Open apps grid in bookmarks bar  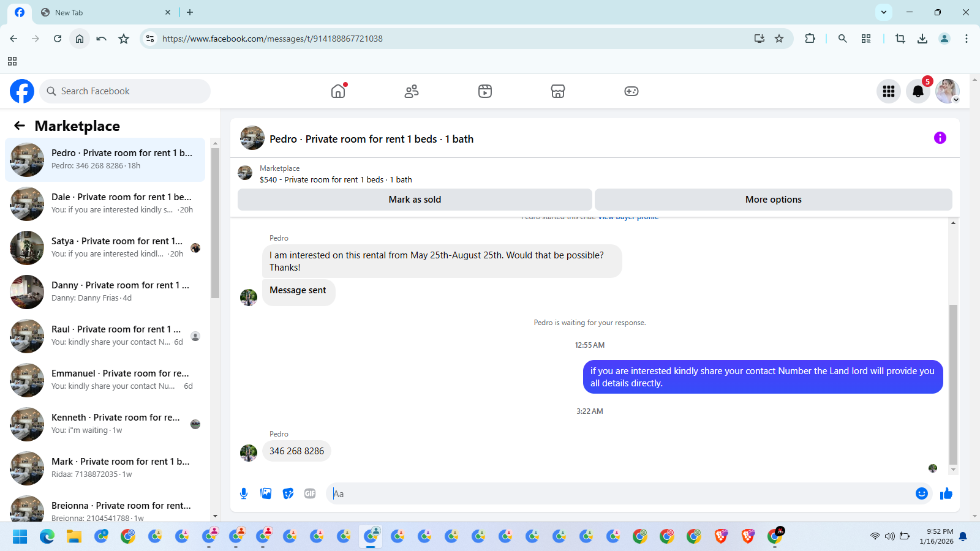[12, 61]
